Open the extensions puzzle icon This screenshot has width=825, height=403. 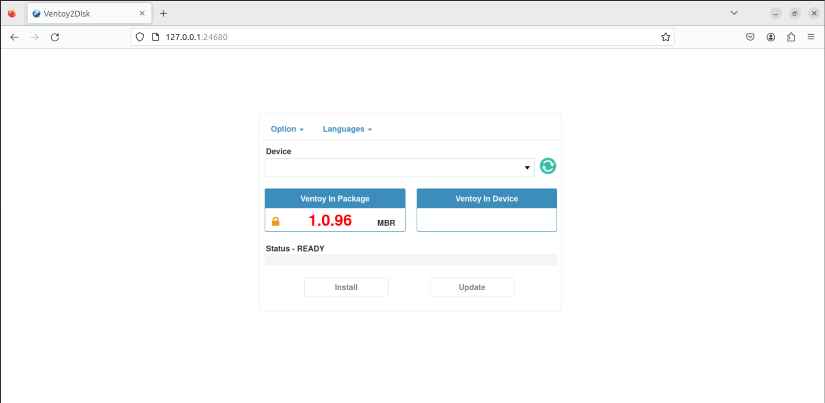(791, 37)
